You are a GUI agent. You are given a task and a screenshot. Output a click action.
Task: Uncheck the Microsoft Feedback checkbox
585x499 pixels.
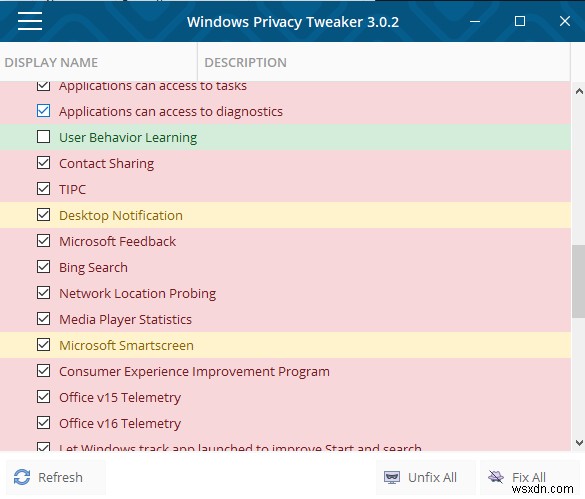[x=43, y=241]
